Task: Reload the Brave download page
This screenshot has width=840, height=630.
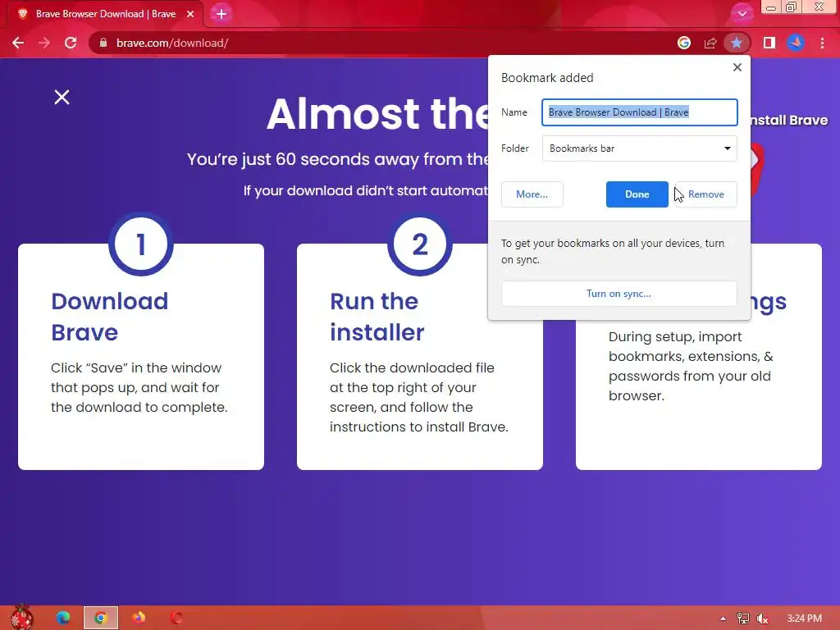Action: 71,43
